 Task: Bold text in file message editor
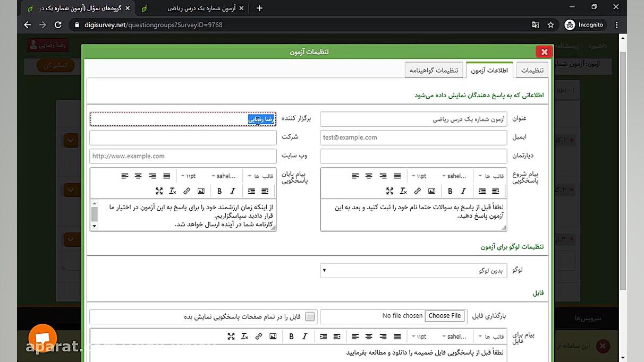click(x=291, y=337)
